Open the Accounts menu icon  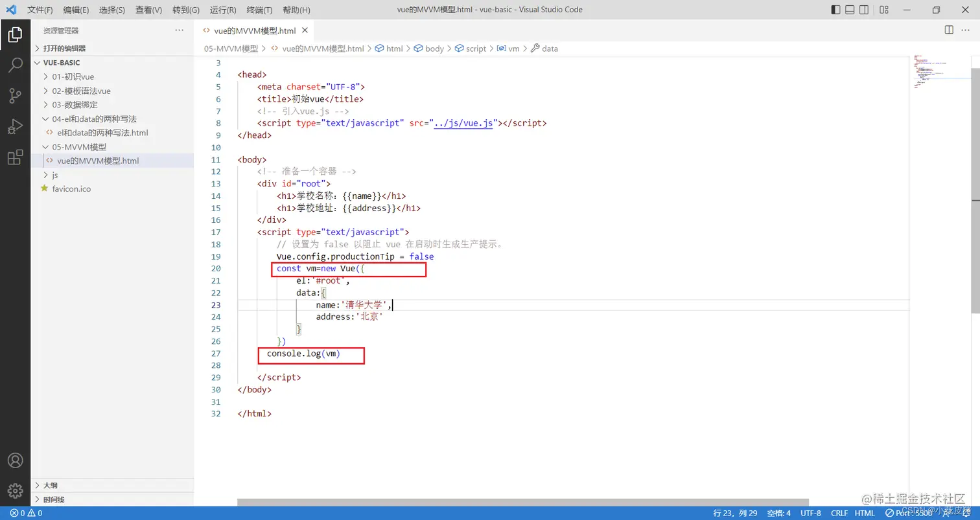pyautogui.click(x=15, y=460)
